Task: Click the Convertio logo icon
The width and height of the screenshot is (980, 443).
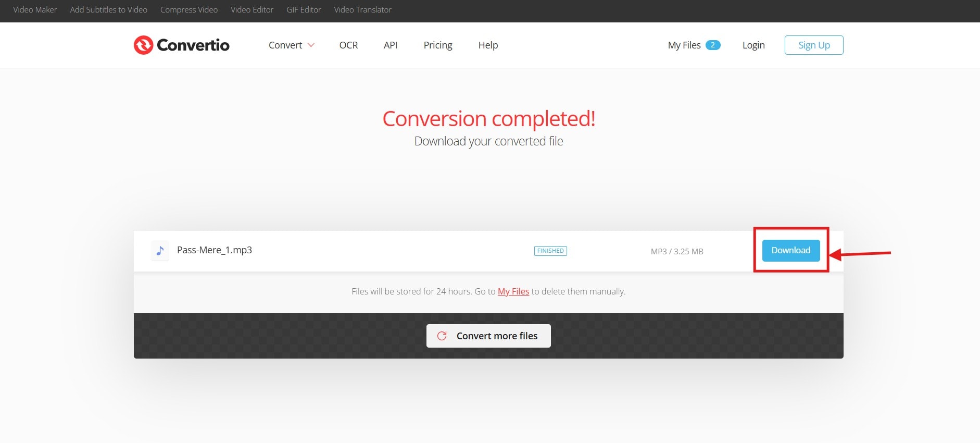Action: tap(143, 45)
